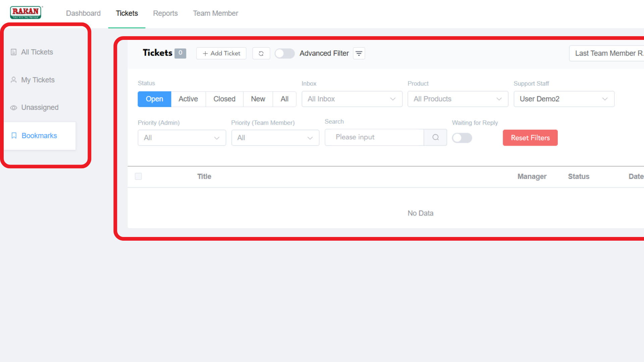Click the All Tickets list icon
This screenshot has height=362, width=644.
13,52
